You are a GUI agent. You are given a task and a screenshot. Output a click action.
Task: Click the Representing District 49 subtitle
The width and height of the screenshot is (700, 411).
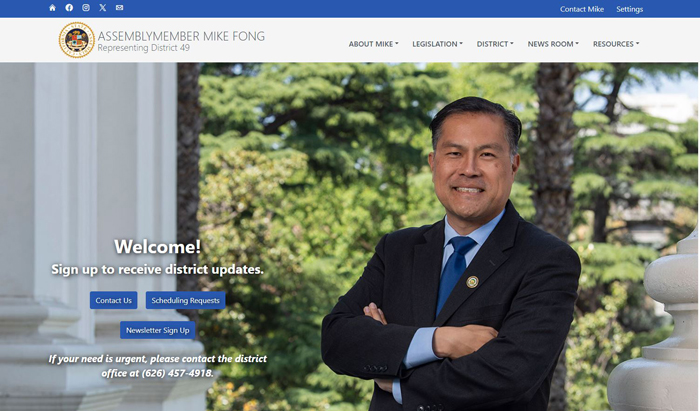143,48
